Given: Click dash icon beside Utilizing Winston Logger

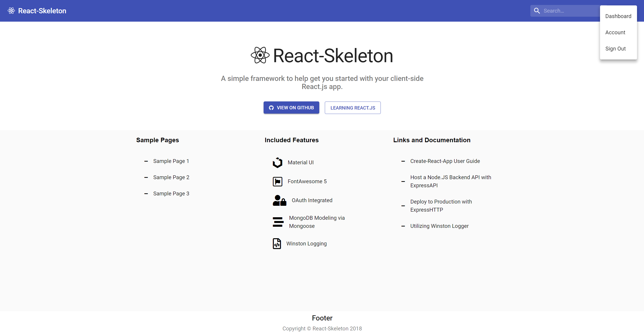Looking at the screenshot, I should coord(403,226).
